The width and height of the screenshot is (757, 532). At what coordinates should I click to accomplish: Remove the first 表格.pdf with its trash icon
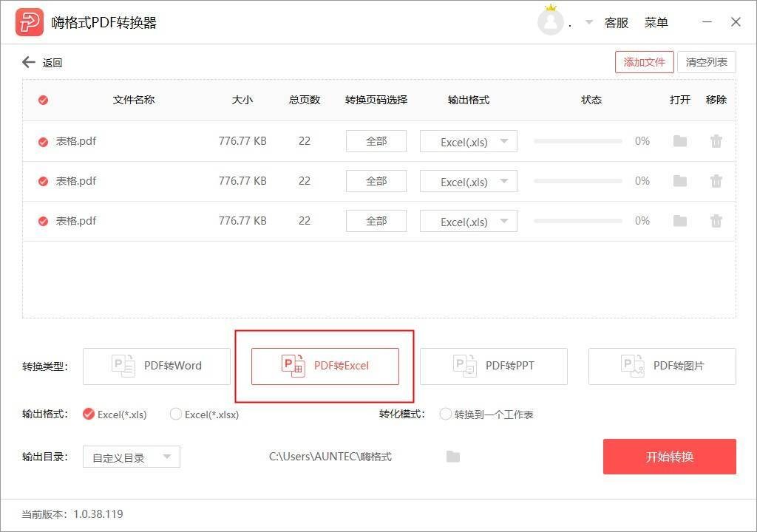click(716, 141)
